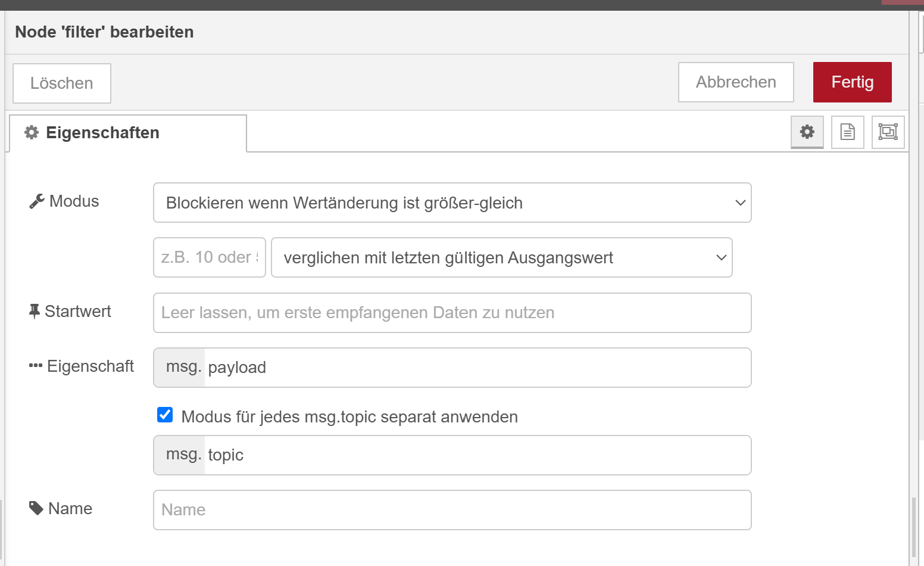Click the red Fertig button
The height and width of the screenshot is (566, 924).
tap(853, 82)
